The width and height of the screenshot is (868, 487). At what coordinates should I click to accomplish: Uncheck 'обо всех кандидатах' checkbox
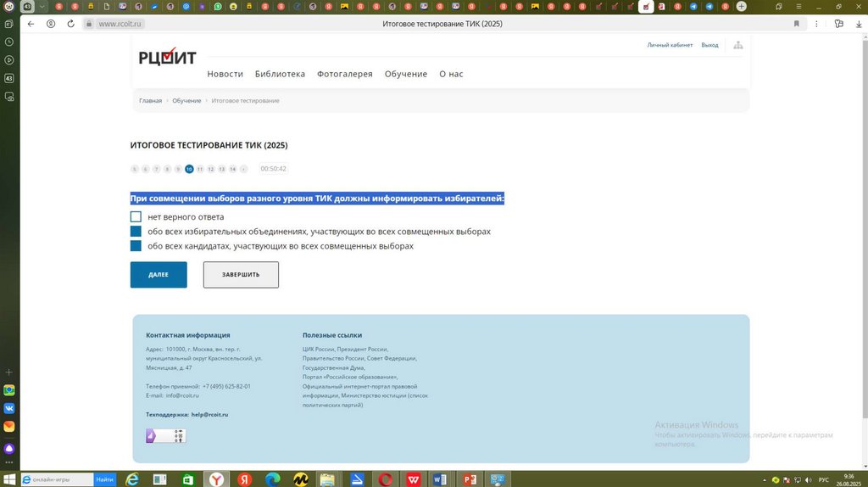[x=136, y=245]
